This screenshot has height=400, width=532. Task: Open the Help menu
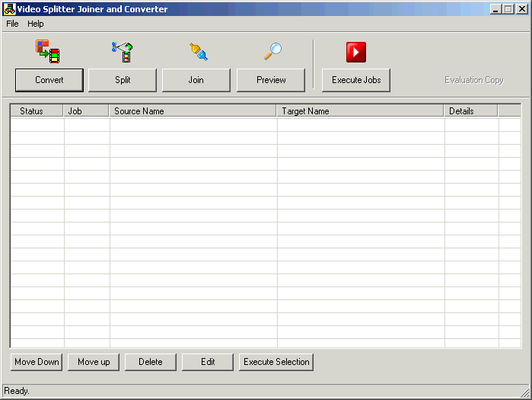pyautogui.click(x=36, y=24)
